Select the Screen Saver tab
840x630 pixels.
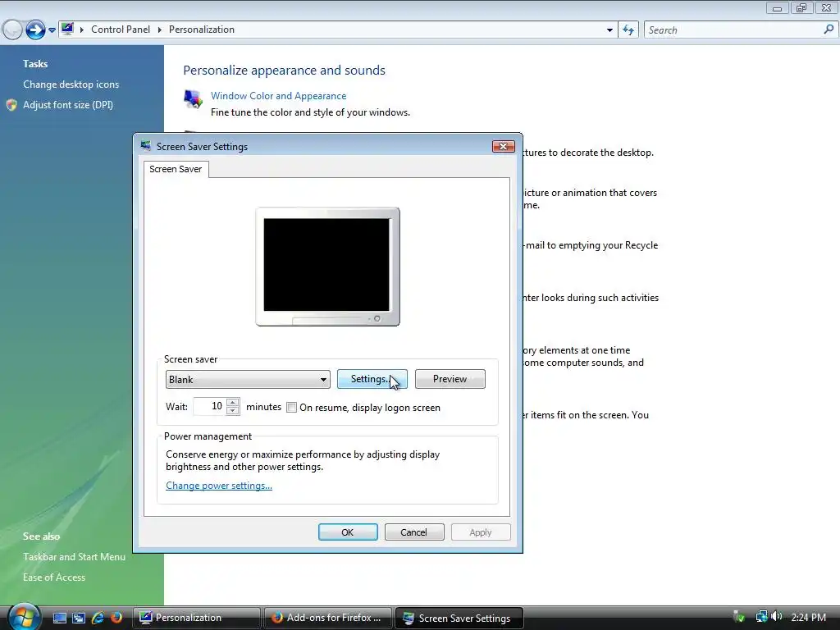coord(176,169)
